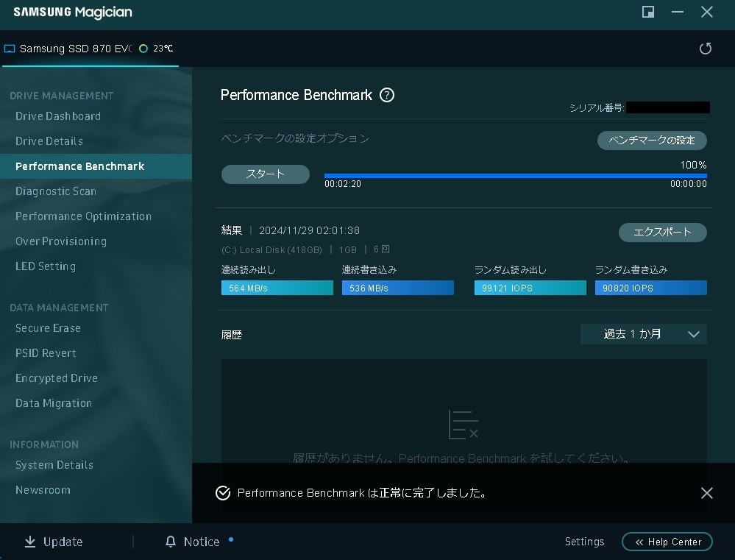Image resolution: width=735 pixels, height=560 pixels.
Task: Click the mini-mode window icon in title bar
Action: pyautogui.click(x=647, y=13)
